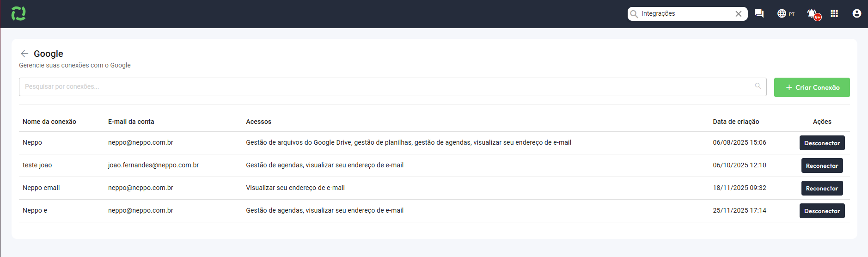Select the joao.fernandes@neppo.com.br email cell
The width and height of the screenshot is (868, 257).
point(153,165)
